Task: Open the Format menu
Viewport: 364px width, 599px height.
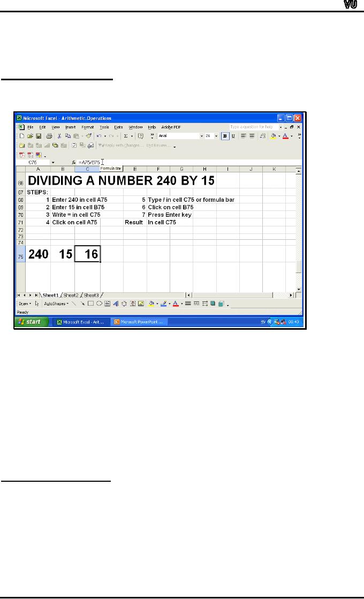Action: [87, 127]
